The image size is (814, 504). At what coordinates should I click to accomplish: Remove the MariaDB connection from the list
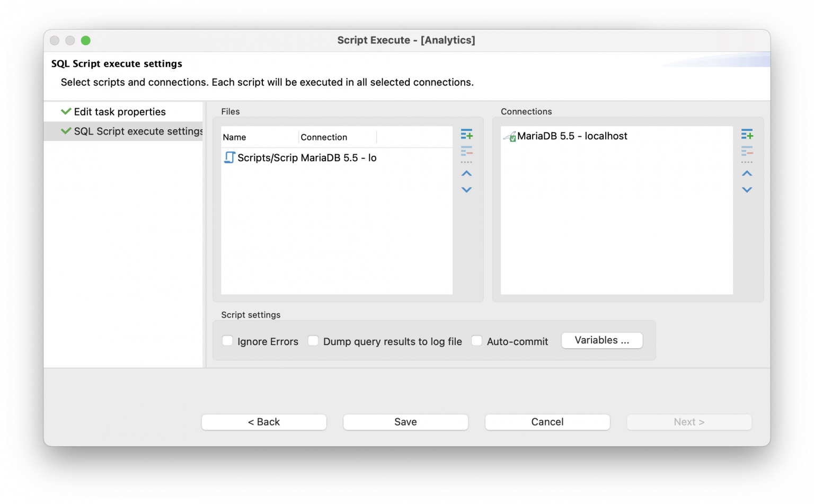tap(747, 153)
